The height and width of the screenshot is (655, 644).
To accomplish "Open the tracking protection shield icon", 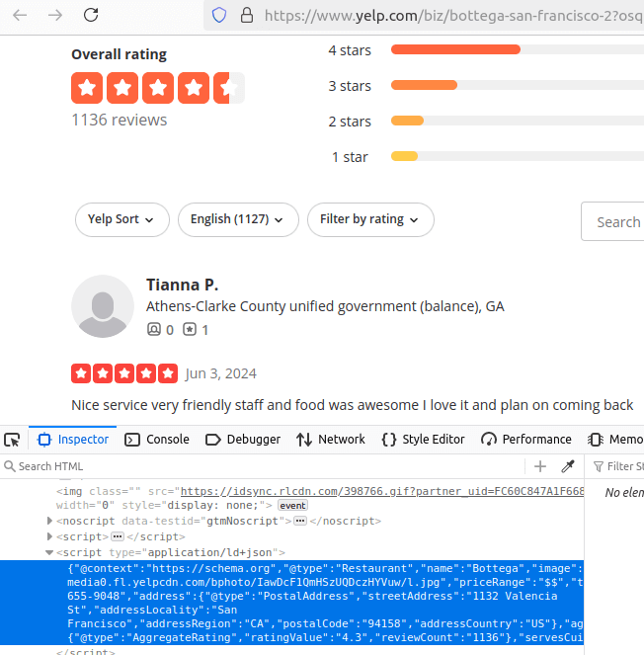I will [219, 16].
